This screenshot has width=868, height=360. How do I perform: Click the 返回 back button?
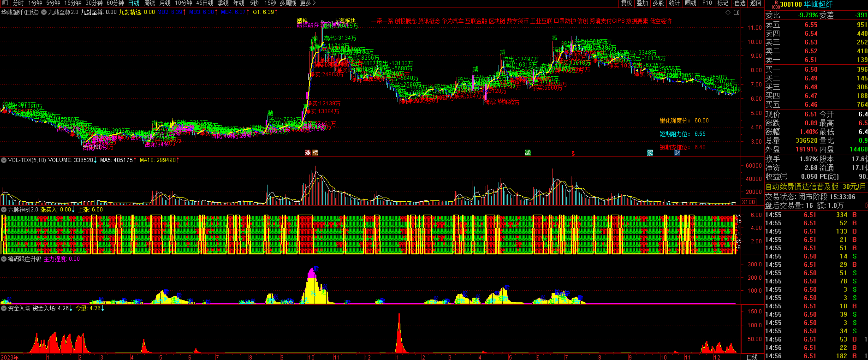(x=755, y=3)
